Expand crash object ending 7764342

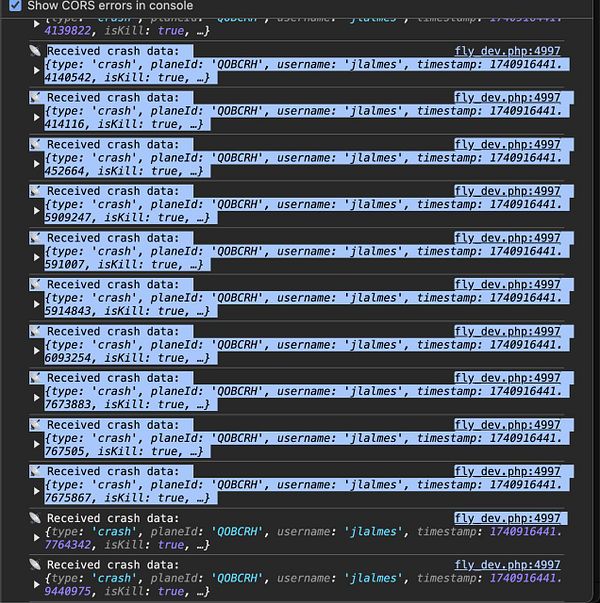click(37, 538)
